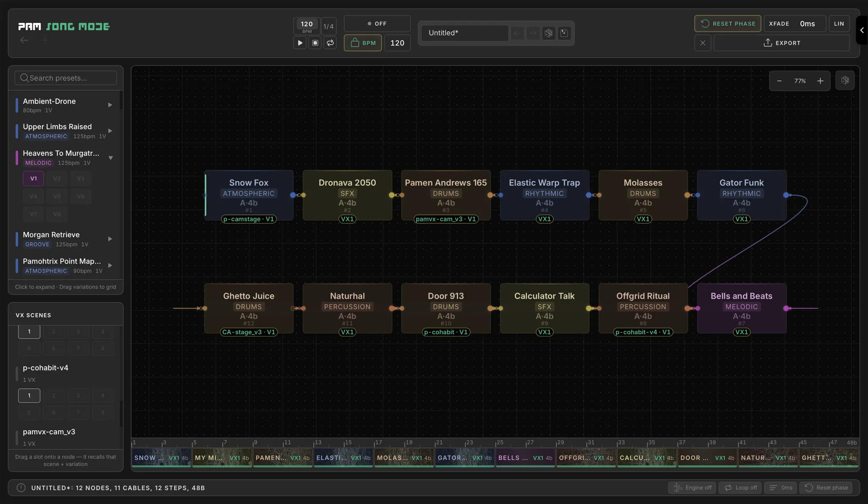Click the canvas zoom in plus icon

click(820, 81)
